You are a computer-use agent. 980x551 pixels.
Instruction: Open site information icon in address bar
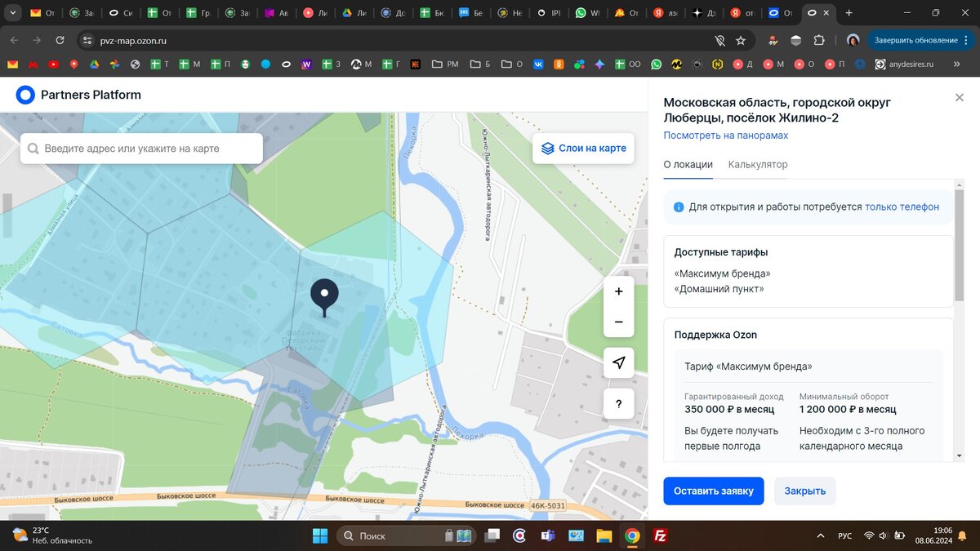(88, 40)
